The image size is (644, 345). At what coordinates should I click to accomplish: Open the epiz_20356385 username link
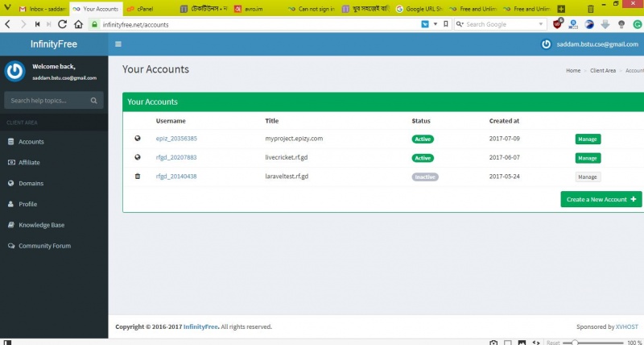(x=176, y=138)
